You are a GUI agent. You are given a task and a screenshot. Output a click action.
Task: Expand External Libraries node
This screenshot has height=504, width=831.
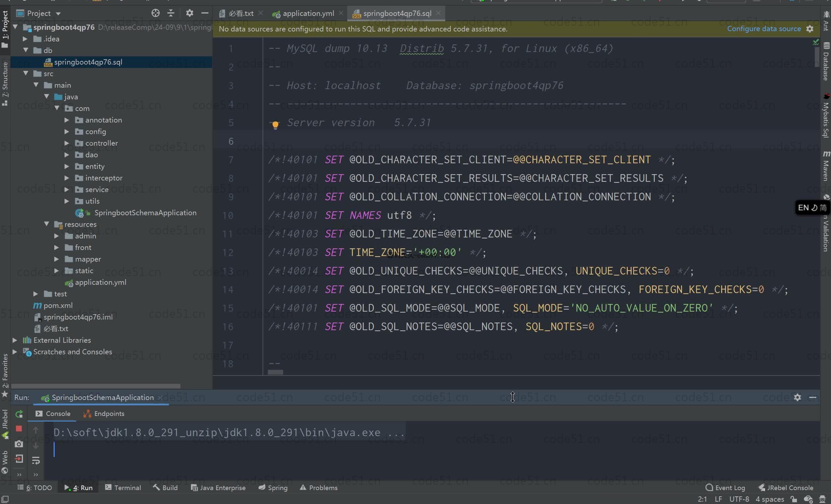15,340
